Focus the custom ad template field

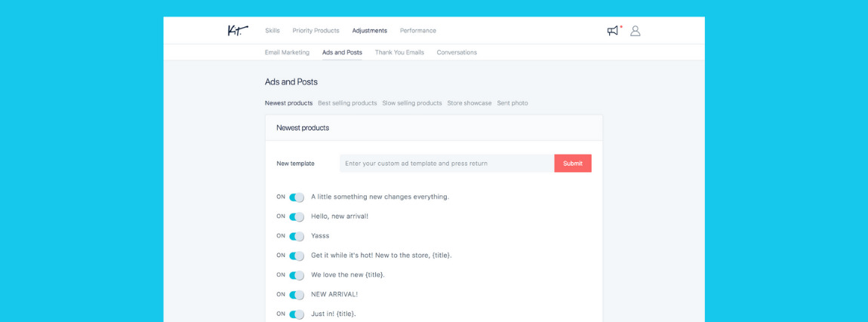446,164
